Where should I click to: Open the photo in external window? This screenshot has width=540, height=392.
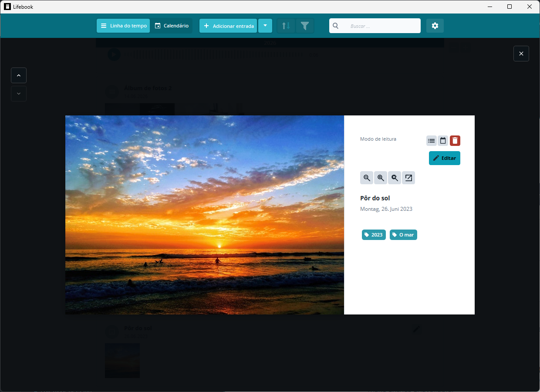[408, 178]
